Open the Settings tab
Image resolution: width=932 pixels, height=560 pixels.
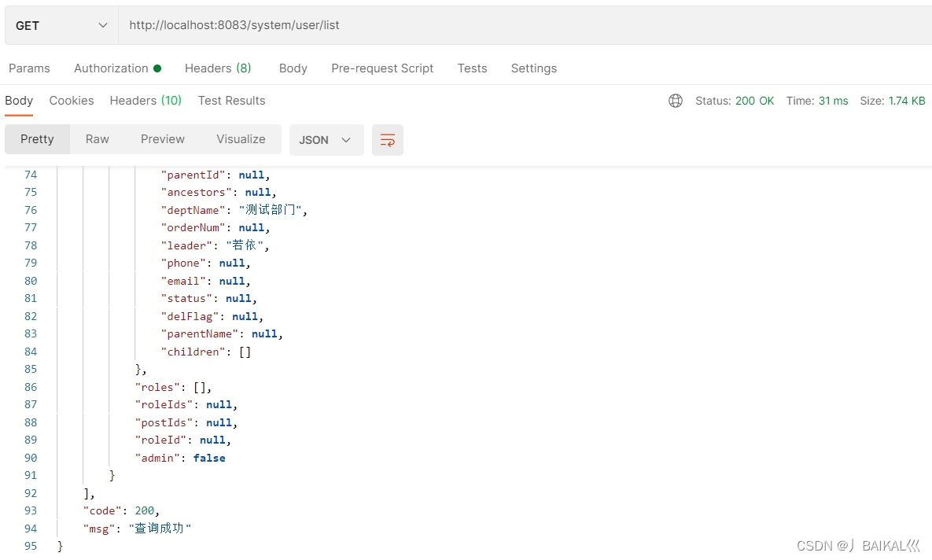(533, 68)
